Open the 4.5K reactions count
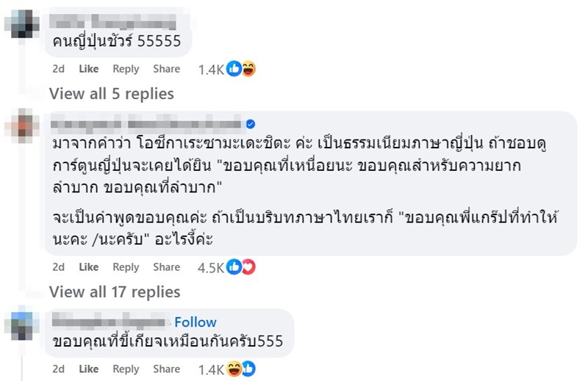This screenshot has height=381, width=588. [x=210, y=268]
